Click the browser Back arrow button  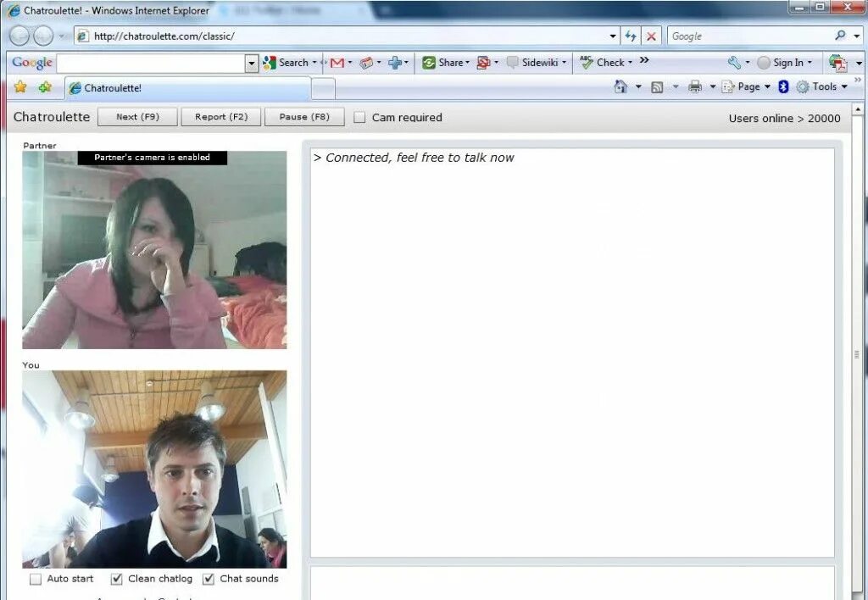19,36
